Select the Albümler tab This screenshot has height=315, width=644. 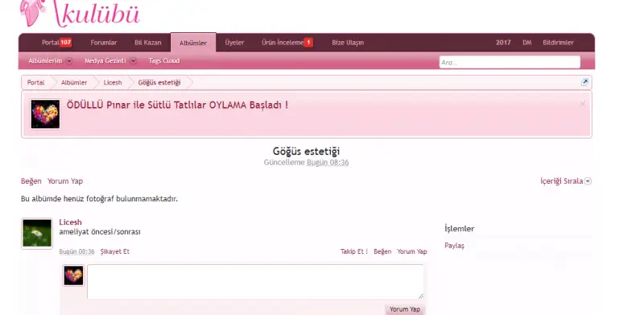[x=193, y=43]
